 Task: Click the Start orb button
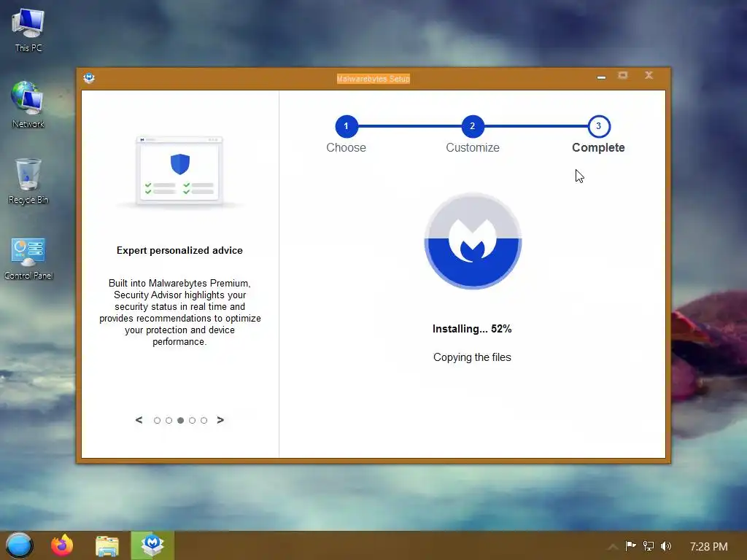(19, 545)
